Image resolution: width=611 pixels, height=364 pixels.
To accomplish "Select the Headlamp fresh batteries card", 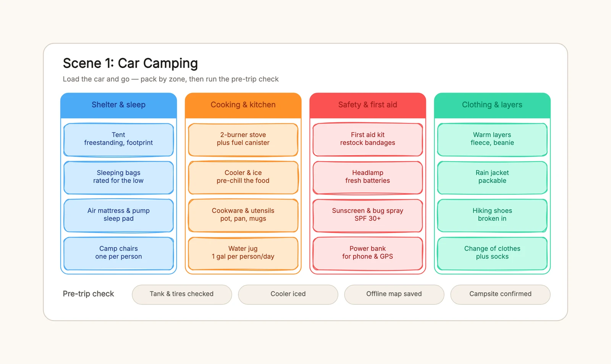I will point(367,177).
